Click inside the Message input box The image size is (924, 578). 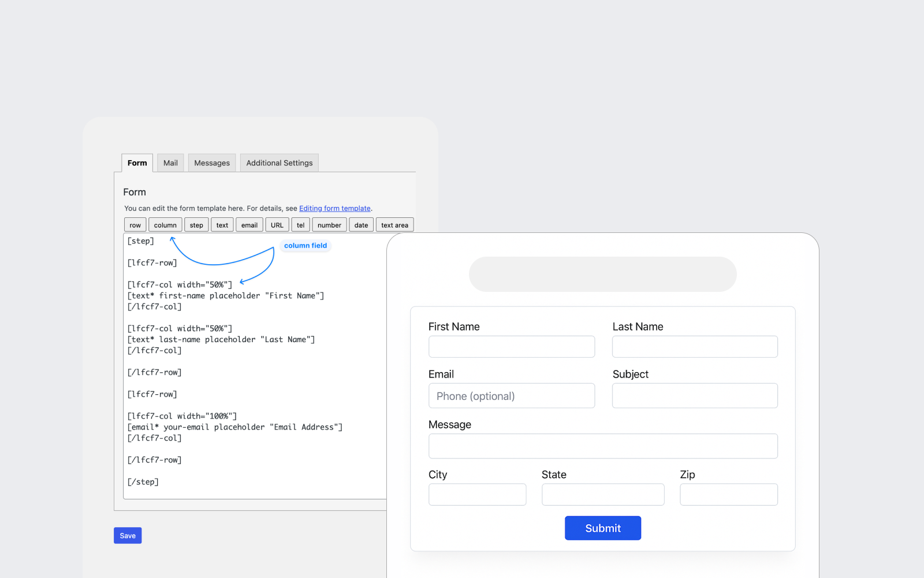[603, 446]
